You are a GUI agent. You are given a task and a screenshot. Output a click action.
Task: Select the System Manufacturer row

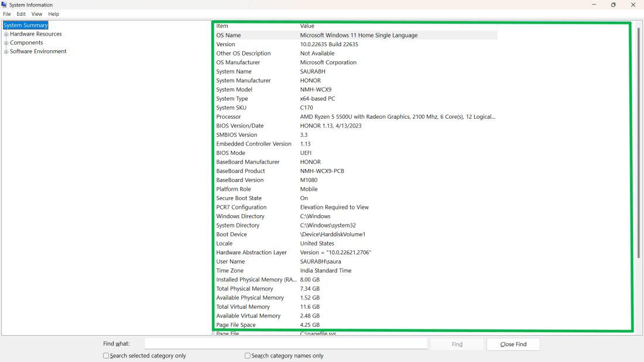[356, 81]
